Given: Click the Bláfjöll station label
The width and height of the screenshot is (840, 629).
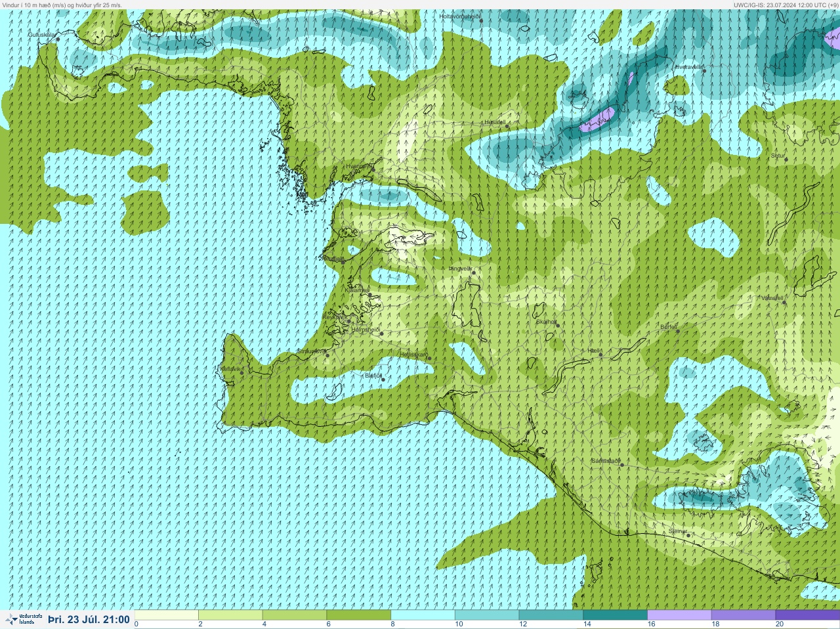Looking at the screenshot, I should pos(373,376).
